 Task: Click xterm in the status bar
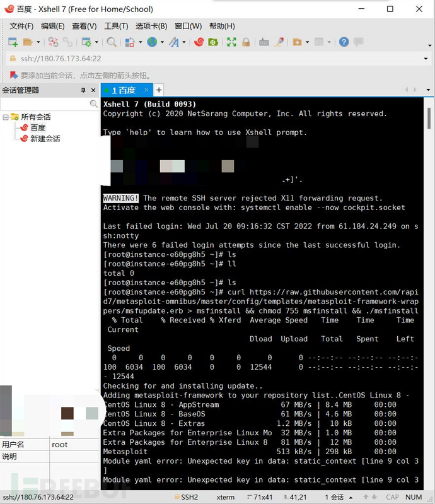tap(225, 497)
